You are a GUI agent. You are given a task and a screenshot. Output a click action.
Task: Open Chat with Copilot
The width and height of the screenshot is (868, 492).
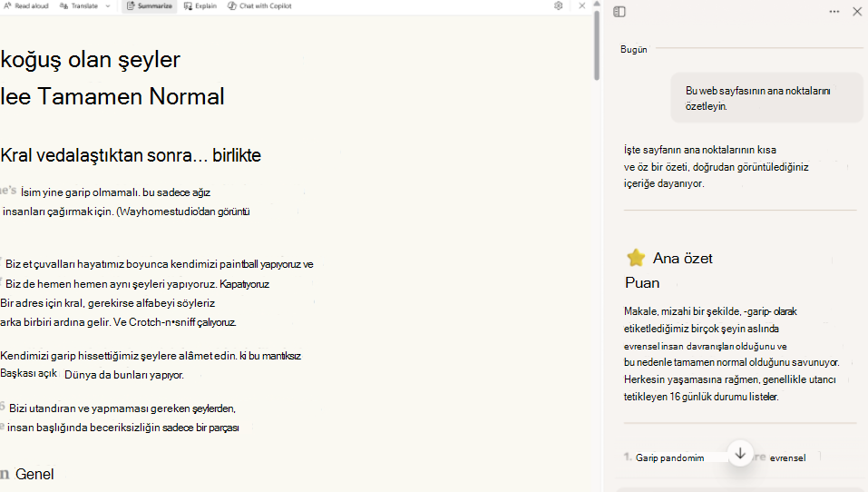tap(259, 6)
